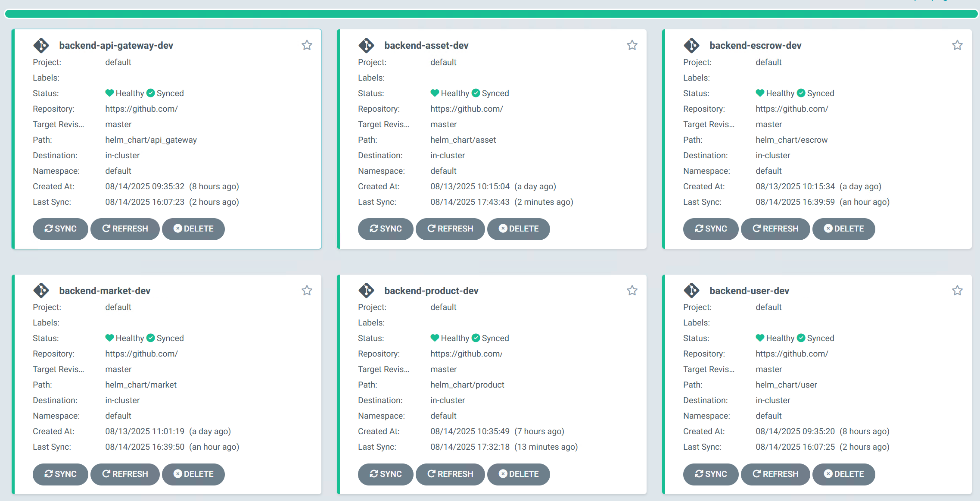Click the Synced check icon on backend-product-dev
This screenshot has width=980, height=501.
[476, 338]
